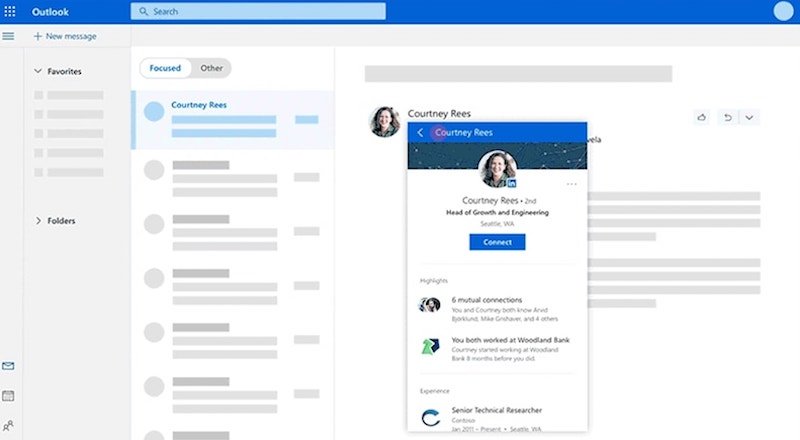
Task: Click sender avatar beside Courtney Rees heading
Action: 385,121
